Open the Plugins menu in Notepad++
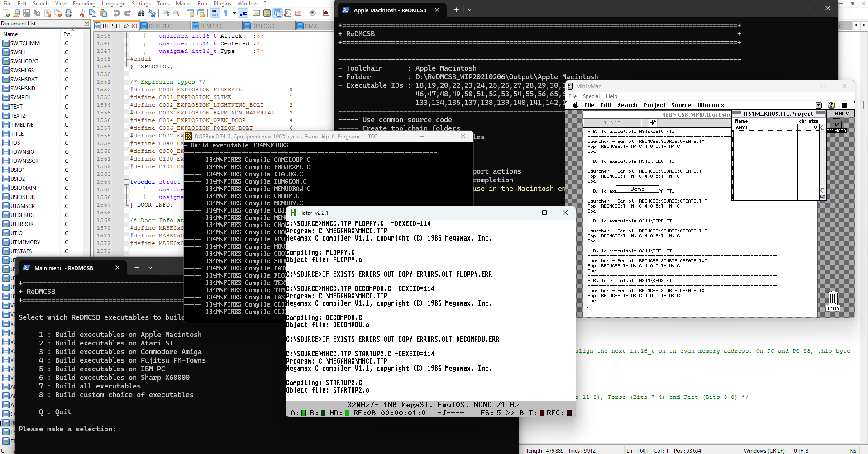Image resolution: width=868 pixels, height=454 pixels. point(222,4)
